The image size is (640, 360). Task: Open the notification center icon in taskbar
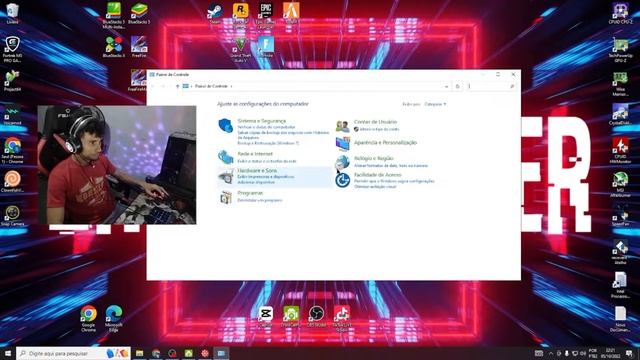(x=629, y=353)
